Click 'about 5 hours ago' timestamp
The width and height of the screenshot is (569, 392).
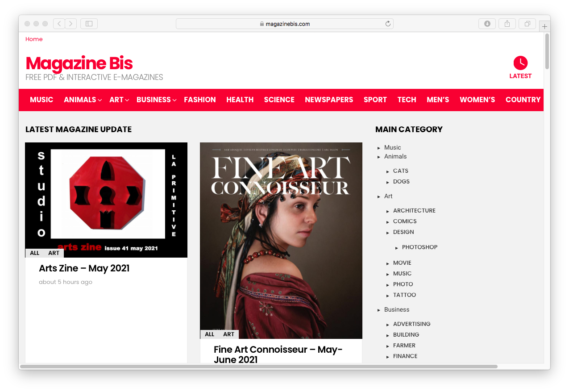66,282
